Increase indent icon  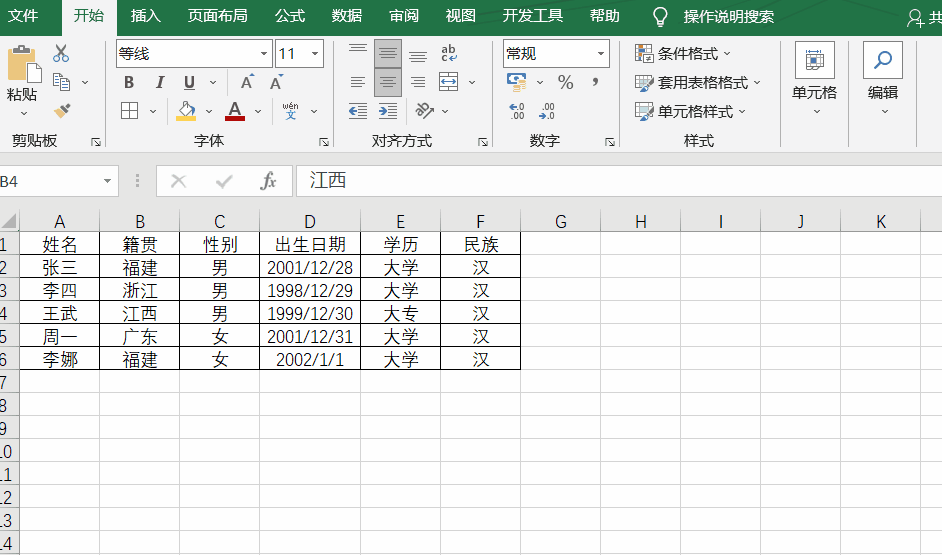tap(388, 111)
